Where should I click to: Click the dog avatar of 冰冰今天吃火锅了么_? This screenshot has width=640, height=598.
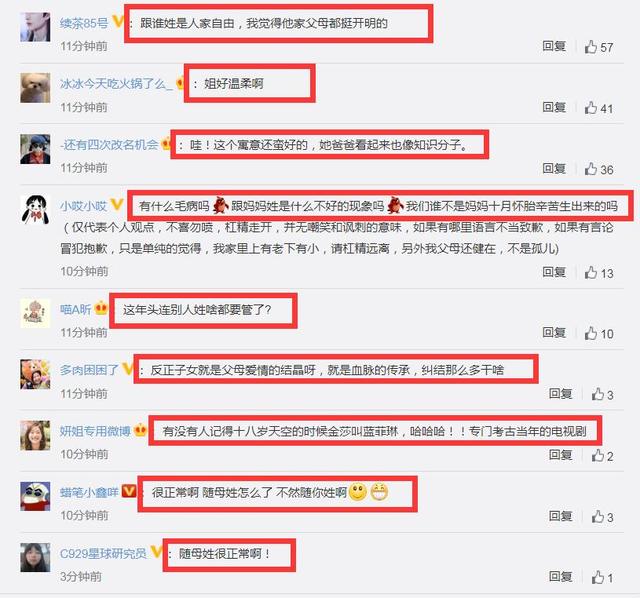point(36,88)
